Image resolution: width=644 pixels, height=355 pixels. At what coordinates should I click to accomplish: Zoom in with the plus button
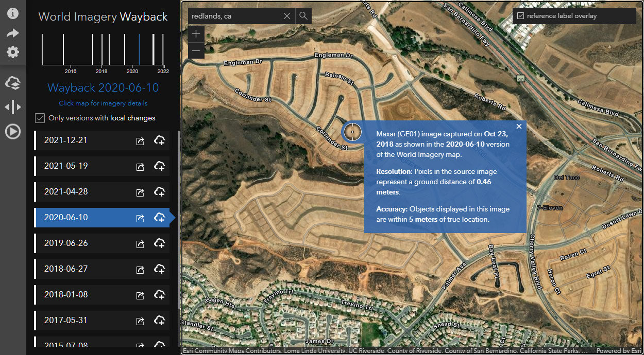(196, 34)
